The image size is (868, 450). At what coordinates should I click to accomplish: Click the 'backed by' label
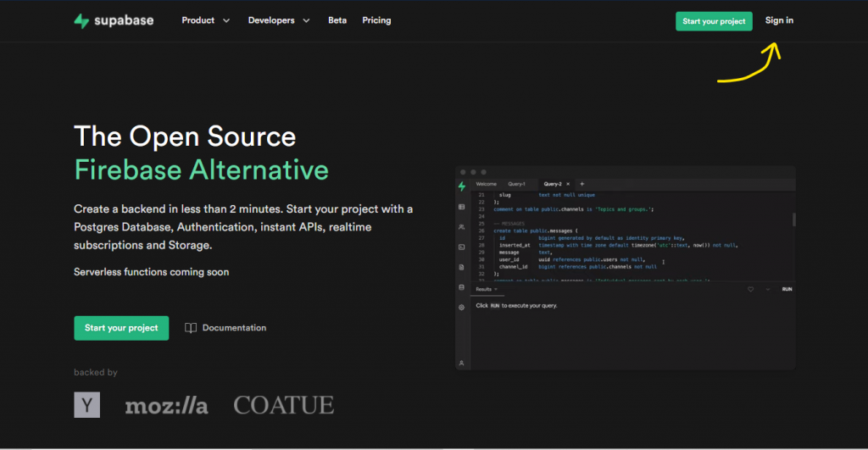point(96,373)
